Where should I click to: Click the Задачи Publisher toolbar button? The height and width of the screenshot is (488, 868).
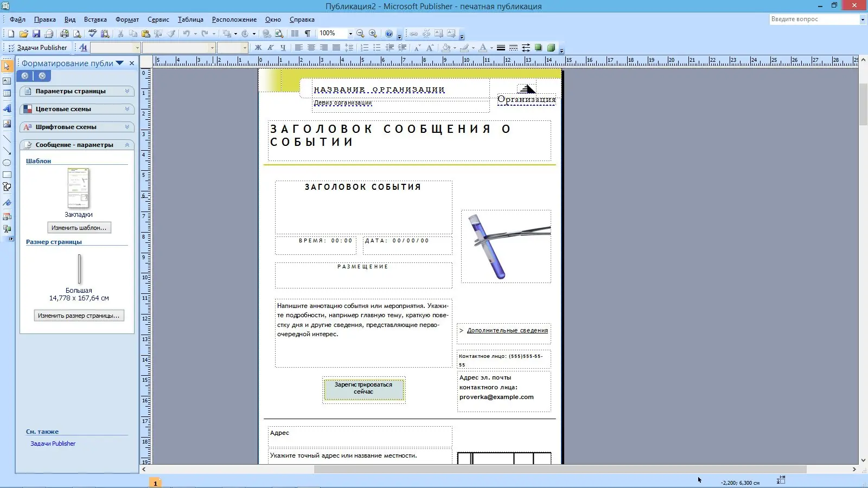(x=37, y=48)
